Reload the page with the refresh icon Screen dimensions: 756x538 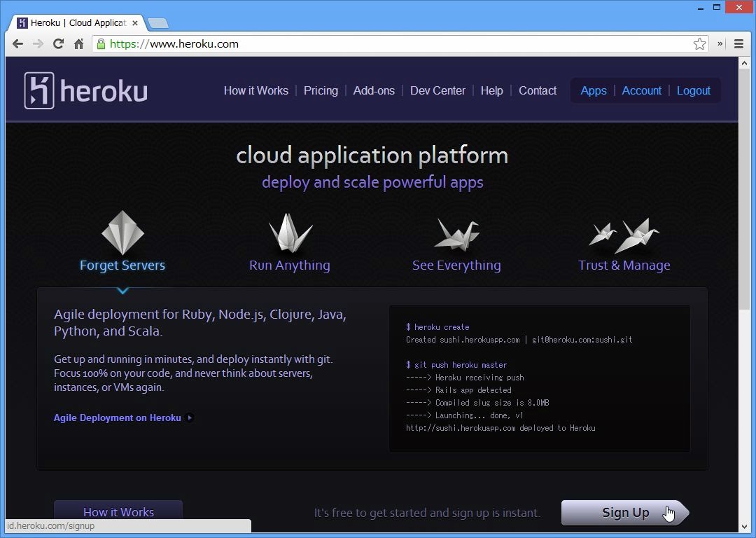click(x=59, y=43)
